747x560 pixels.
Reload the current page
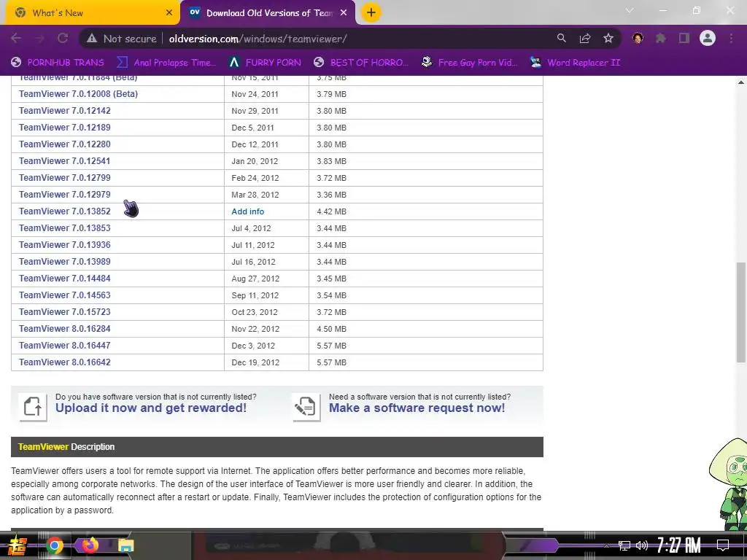[63, 39]
